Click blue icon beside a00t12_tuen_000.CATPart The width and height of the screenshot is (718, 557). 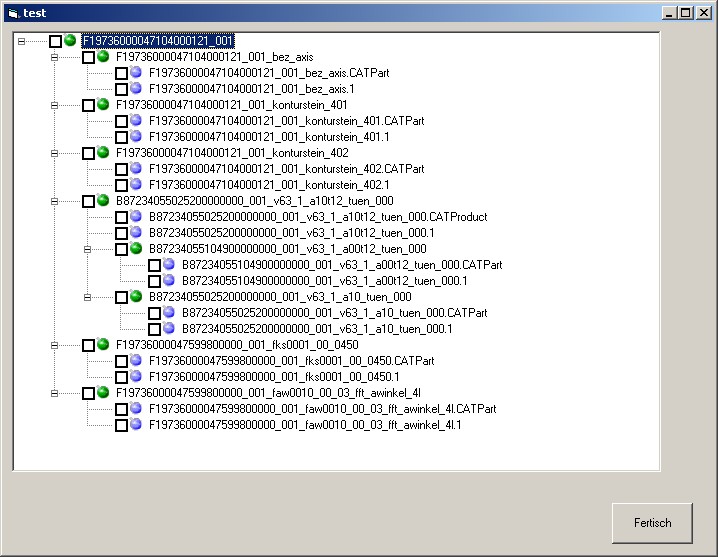tap(169, 264)
